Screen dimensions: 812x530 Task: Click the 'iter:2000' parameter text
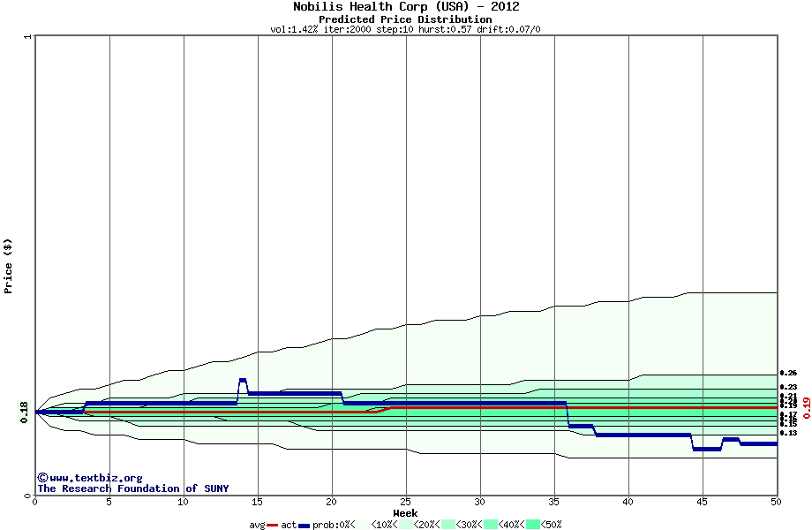click(x=348, y=29)
